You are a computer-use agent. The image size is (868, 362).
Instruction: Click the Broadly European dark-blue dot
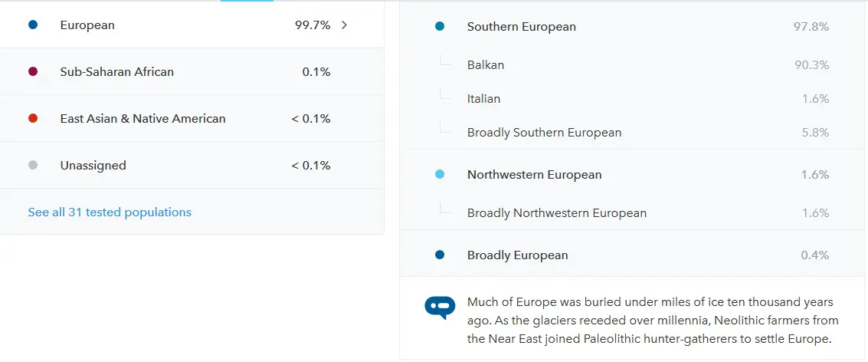[x=440, y=255]
